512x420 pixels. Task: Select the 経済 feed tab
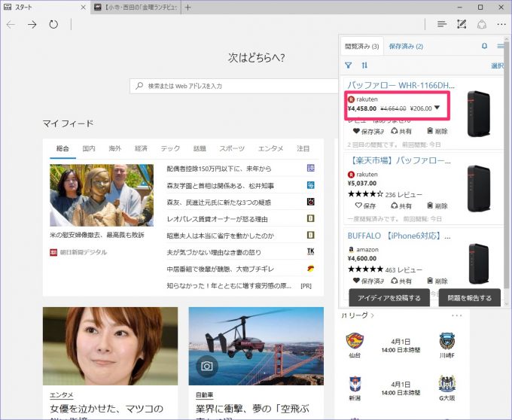coord(141,148)
